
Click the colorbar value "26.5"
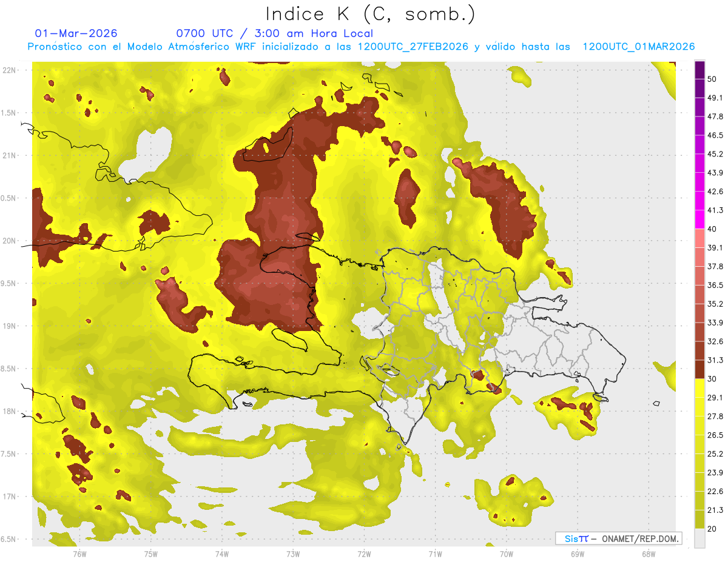click(715, 435)
